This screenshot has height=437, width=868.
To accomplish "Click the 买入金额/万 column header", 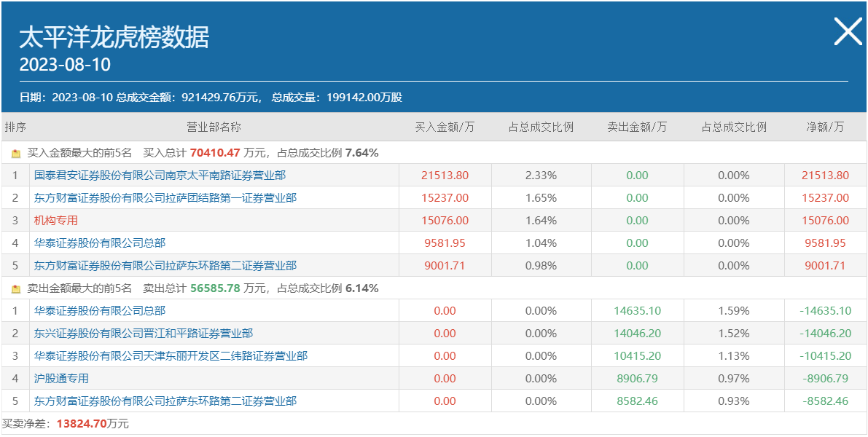I will point(445,127).
